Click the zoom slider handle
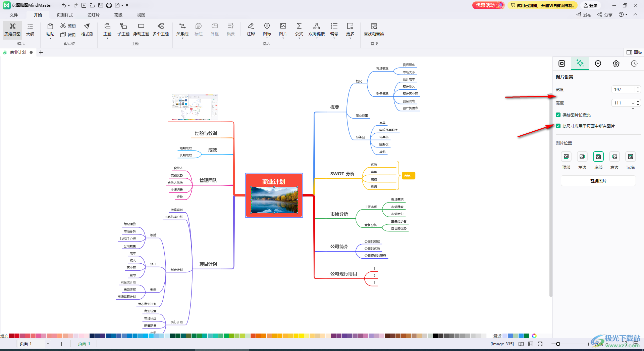 (x=558, y=344)
